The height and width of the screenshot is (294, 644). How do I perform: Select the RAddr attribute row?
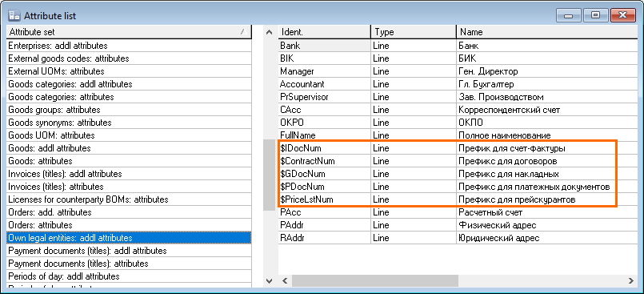(458, 238)
